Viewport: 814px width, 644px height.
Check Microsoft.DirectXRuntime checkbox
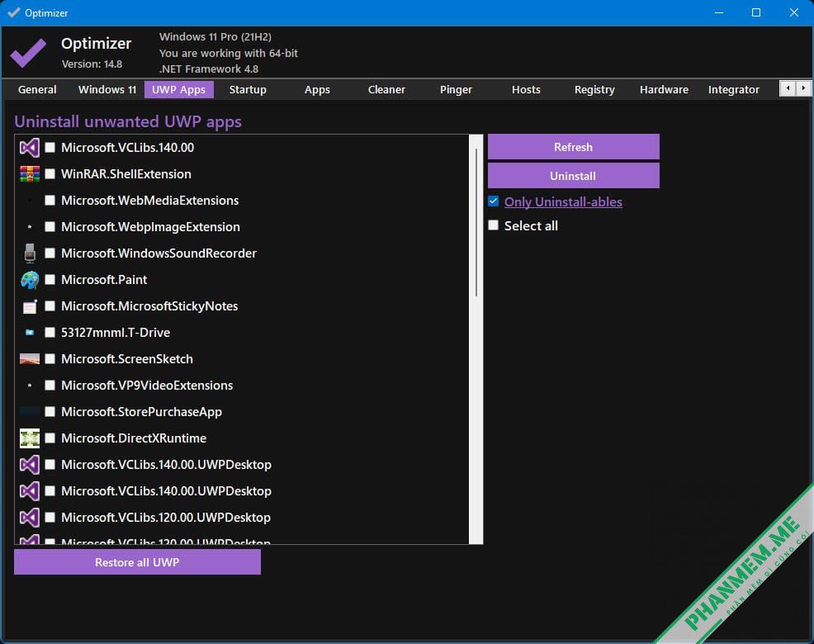pos(50,438)
